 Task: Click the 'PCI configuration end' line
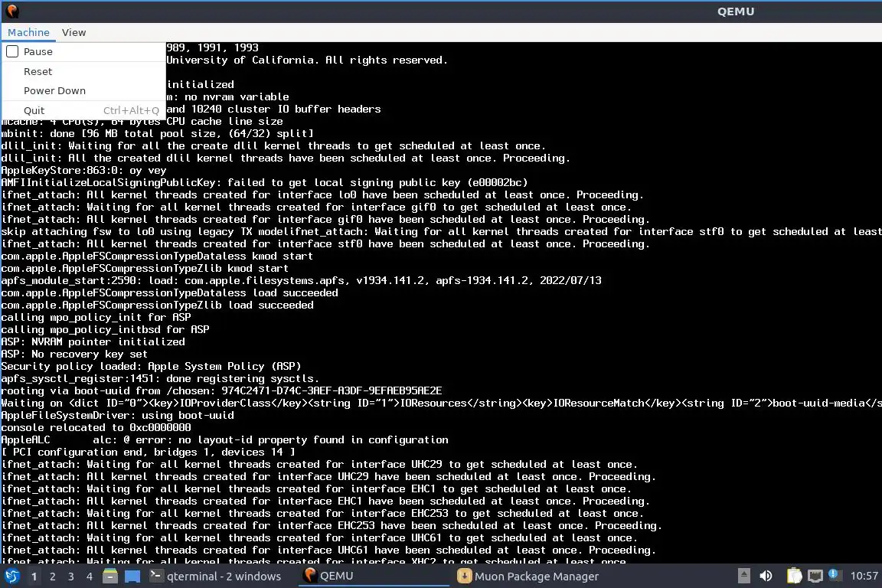pyautogui.click(x=148, y=452)
